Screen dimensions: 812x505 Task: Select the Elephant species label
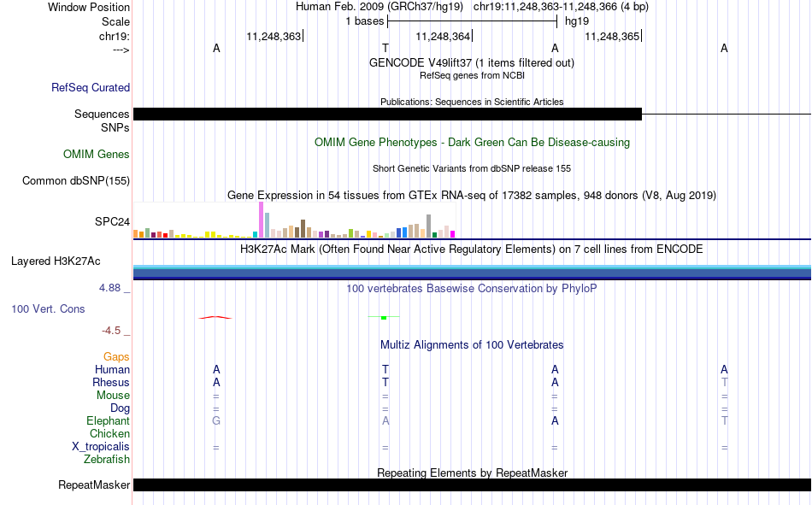click(x=109, y=420)
